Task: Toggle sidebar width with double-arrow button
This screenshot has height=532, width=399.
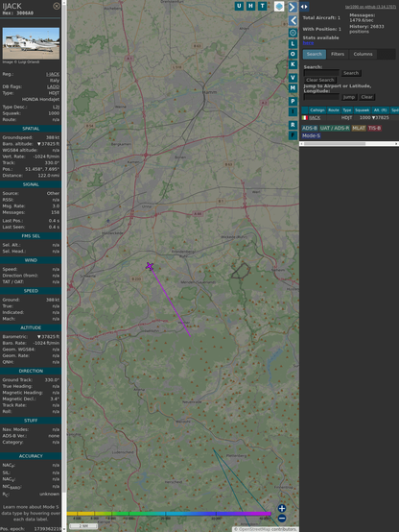Action: pyautogui.click(x=304, y=7)
